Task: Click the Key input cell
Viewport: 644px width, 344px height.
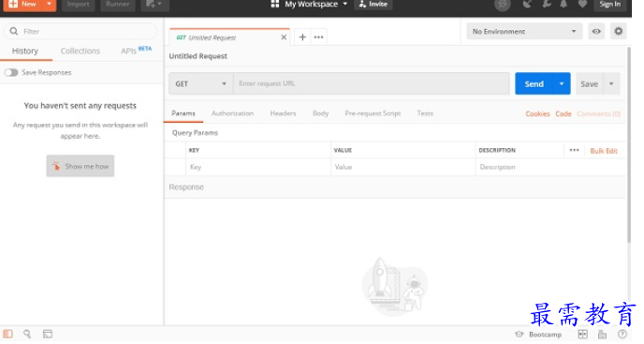Action: [x=258, y=167]
